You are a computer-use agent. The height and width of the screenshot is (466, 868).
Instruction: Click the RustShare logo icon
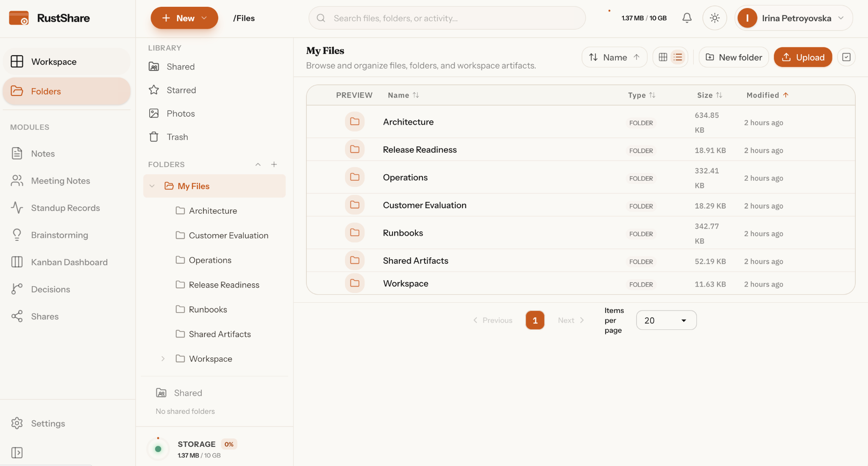pos(19,18)
